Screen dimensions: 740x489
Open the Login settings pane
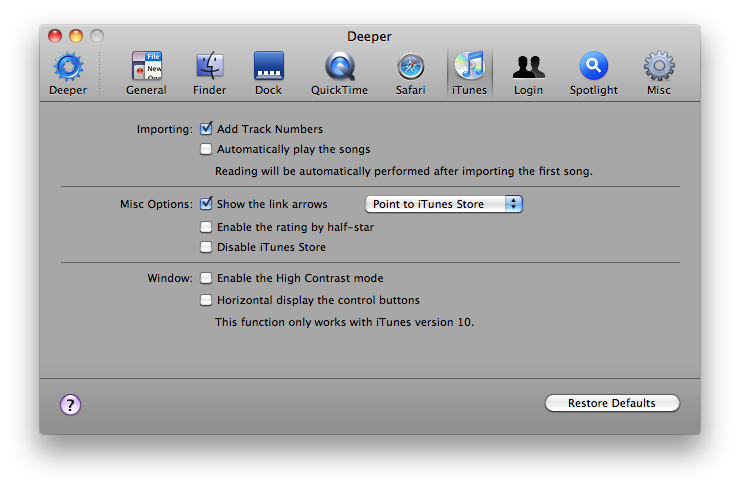tap(529, 73)
